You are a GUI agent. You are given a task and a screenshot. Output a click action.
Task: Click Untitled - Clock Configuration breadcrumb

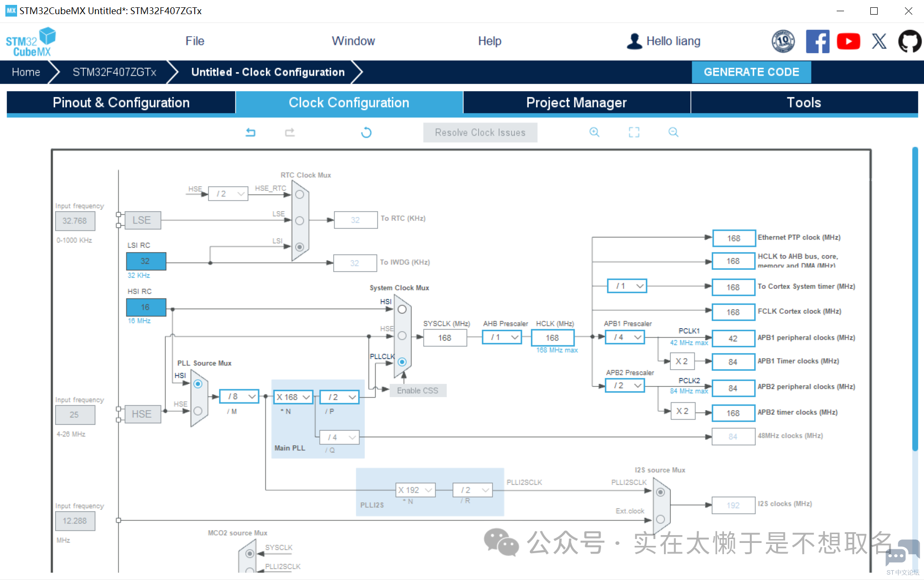268,72
